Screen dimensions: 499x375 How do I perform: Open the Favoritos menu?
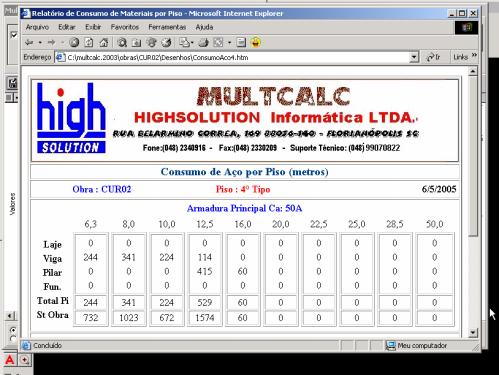[125, 27]
